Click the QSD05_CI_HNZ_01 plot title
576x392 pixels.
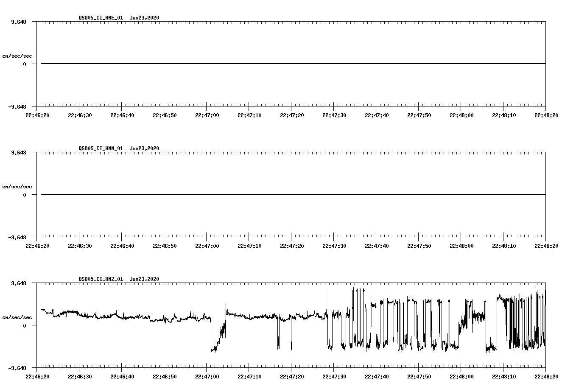click(119, 279)
